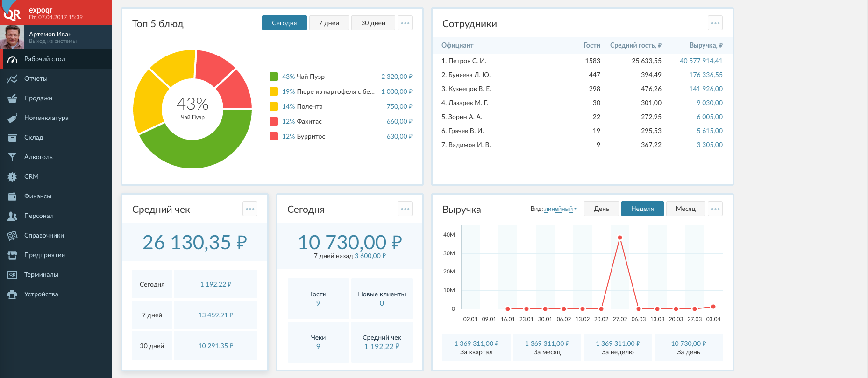Click the Финансы wallet icon

[x=12, y=196]
